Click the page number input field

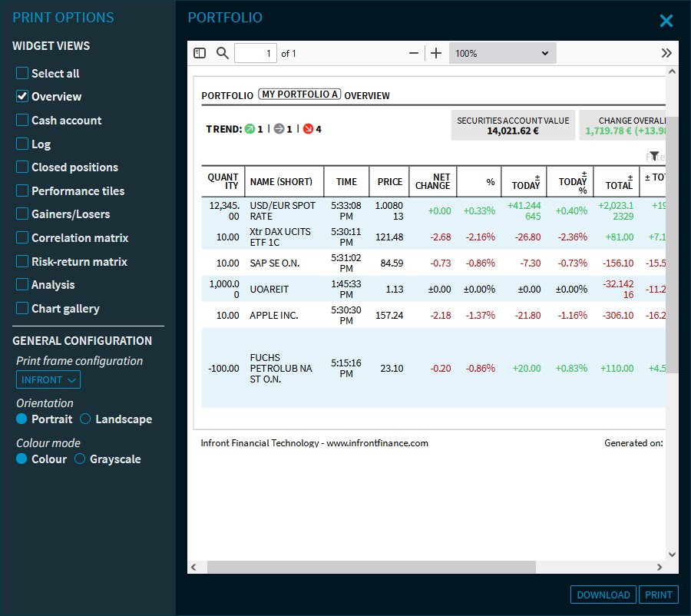255,53
